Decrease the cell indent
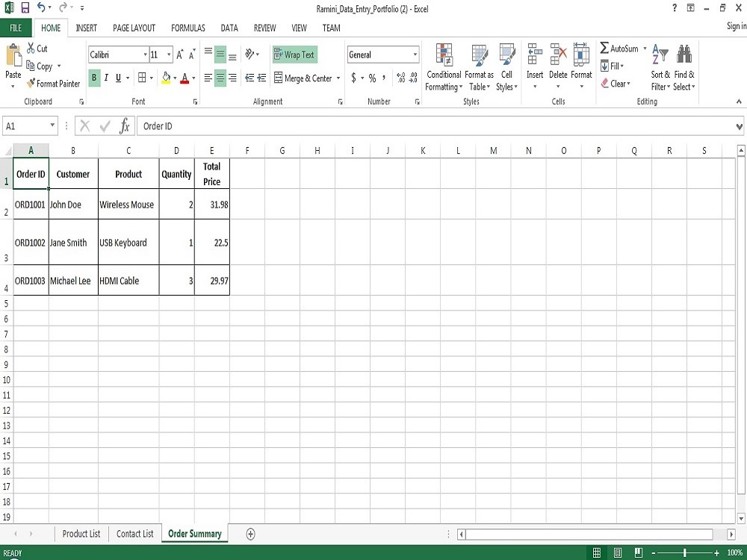747x560 pixels. 249,78
